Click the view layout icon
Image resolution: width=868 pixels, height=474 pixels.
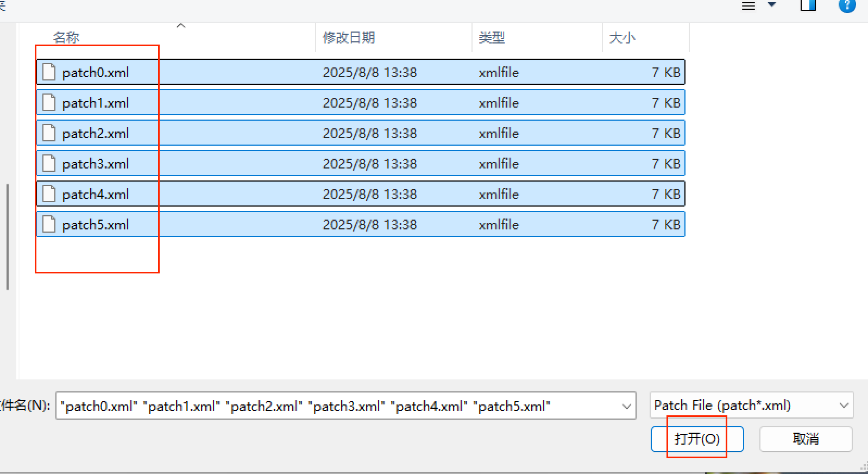coord(749,6)
